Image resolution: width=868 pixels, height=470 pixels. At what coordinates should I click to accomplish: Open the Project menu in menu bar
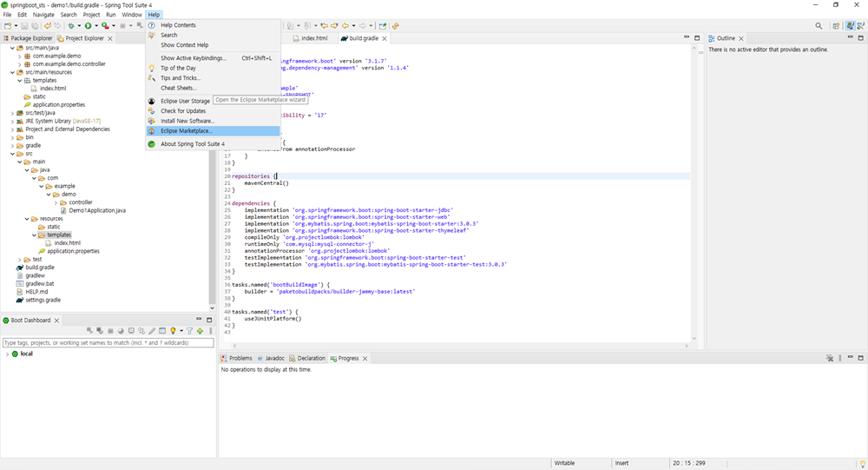coord(91,15)
